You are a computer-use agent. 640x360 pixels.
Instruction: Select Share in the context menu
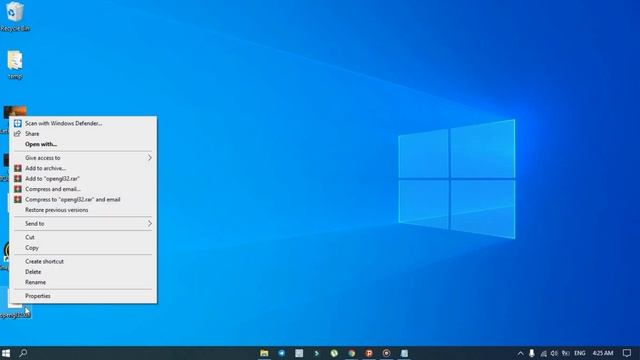(83, 133)
